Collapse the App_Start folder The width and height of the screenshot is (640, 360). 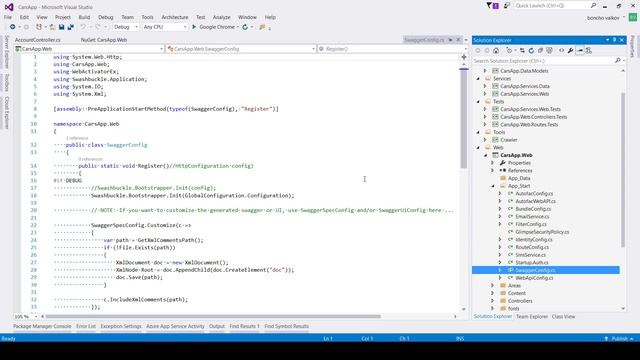pos(493,186)
